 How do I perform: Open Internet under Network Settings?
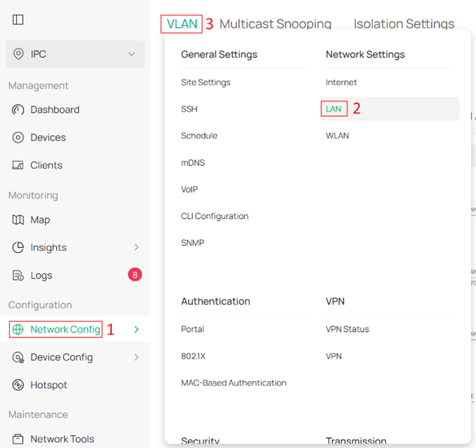(x=341, y=82)
